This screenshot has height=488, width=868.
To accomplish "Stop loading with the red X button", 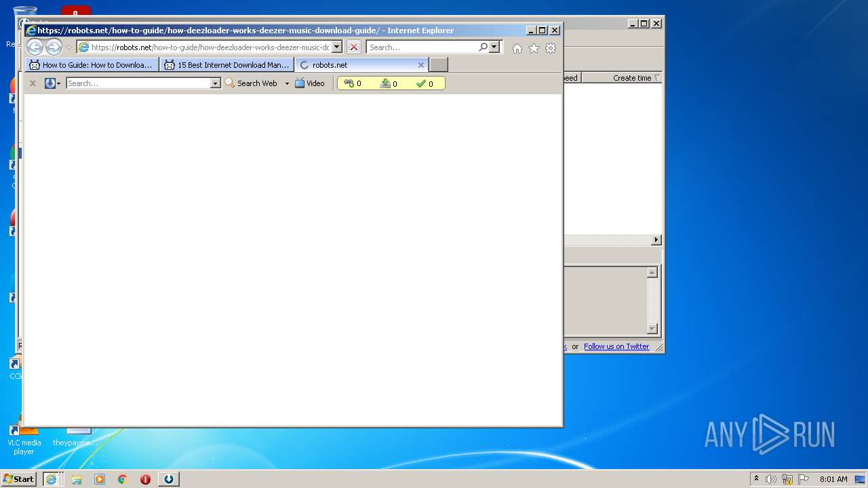I will click(x=354, y=47).
